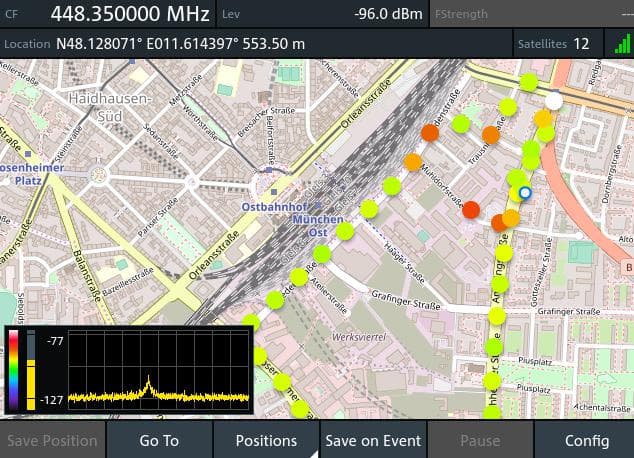Select the red-orange measurement point on Mühldorfstraße
Image resolution: width=634 pixels, height=458 pixels.
471,210
